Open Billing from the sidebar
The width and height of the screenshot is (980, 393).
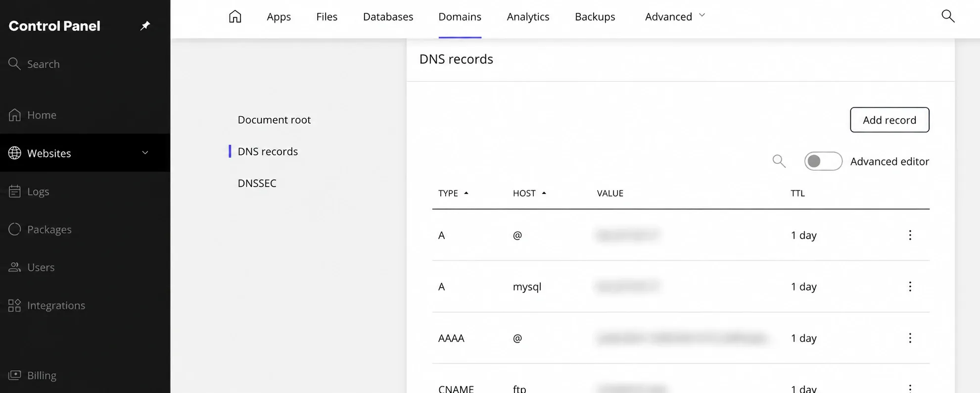42,375
